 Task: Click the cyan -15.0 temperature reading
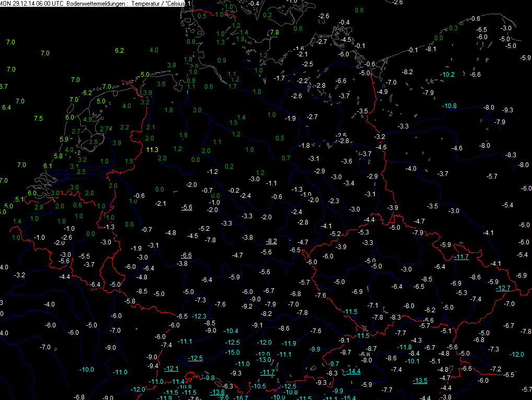pos(233,352)
